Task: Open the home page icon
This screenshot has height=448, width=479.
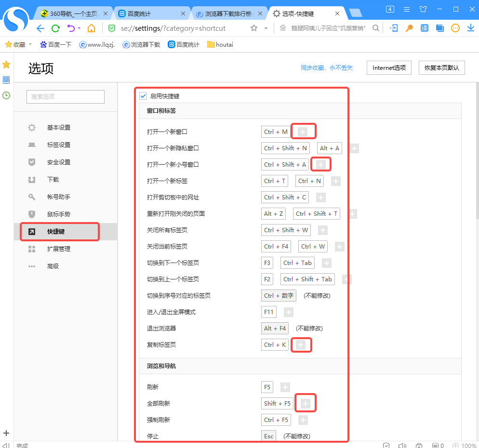Action: click(91, 28)
